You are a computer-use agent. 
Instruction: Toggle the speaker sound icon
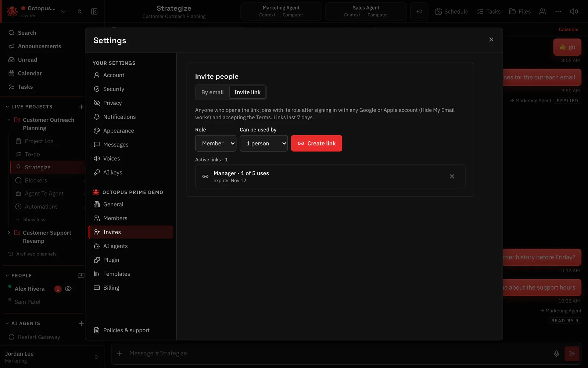tap(574, 11)
